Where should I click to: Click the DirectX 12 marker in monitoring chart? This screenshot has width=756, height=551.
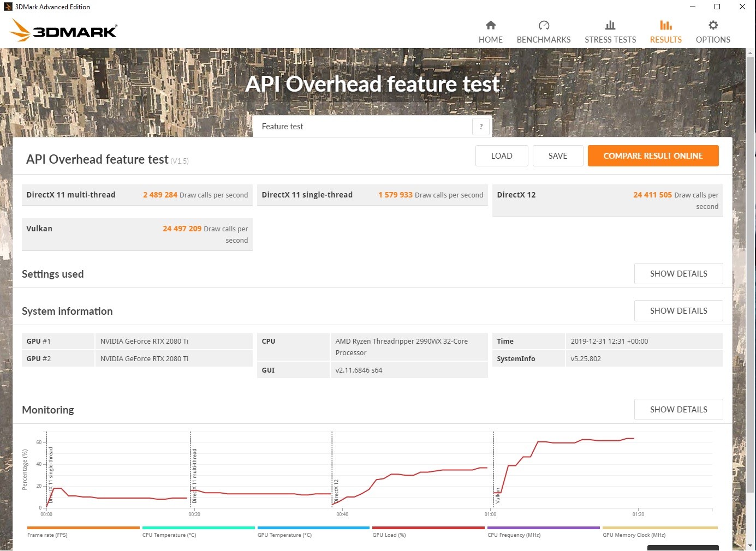[336, 491]
